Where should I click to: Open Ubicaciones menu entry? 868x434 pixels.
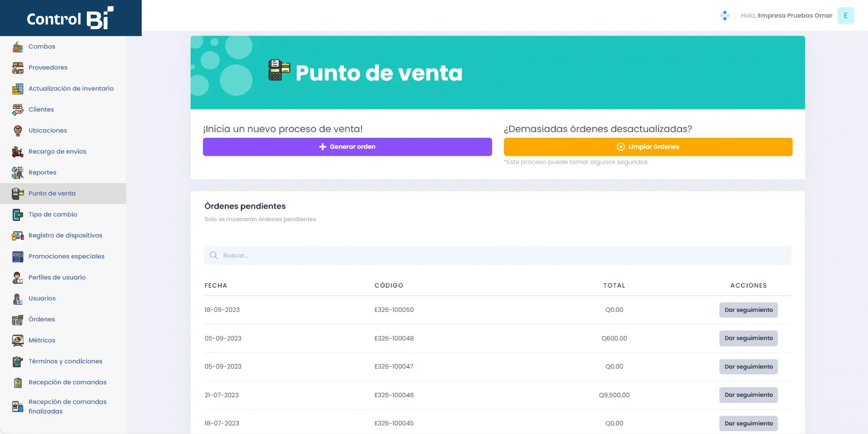48,131
